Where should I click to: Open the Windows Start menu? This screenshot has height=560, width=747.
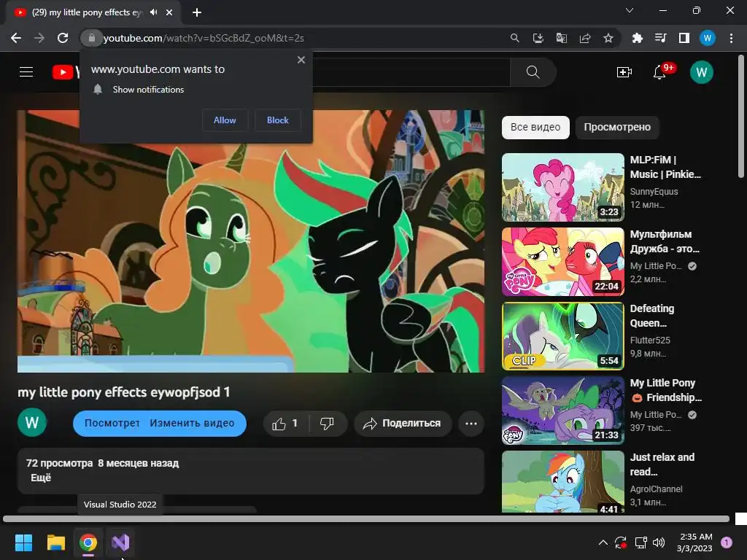click(x=23, y=542)
